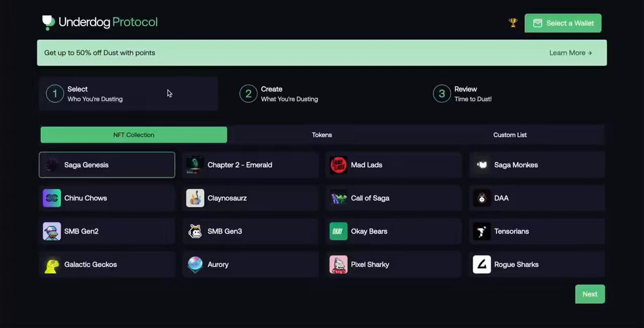
Task: Click the green Okay Bears icon
Action: tap(338, 231)
